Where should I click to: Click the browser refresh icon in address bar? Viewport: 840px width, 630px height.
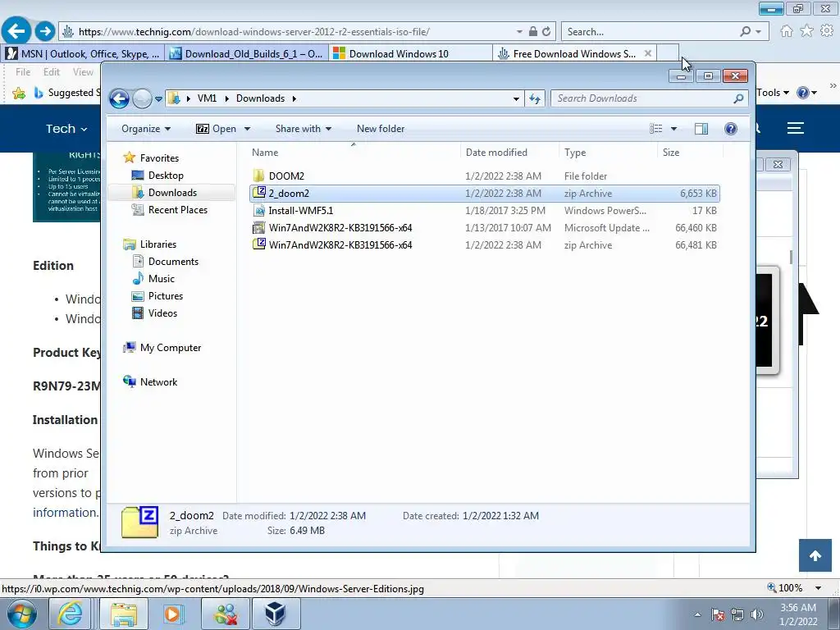tap(546, 32)
